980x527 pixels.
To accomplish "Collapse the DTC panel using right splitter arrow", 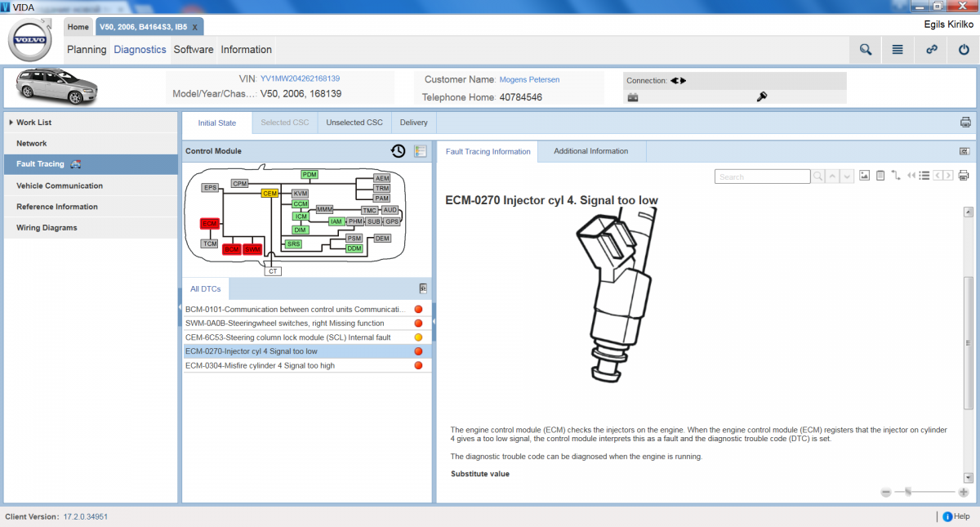I will pyautogui.click(x=434, y=307).
